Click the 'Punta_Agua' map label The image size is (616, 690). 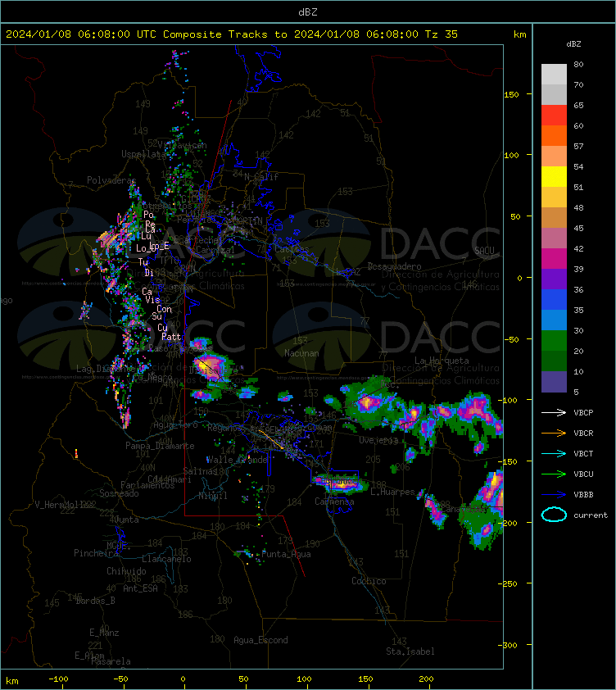pos(286,554)
